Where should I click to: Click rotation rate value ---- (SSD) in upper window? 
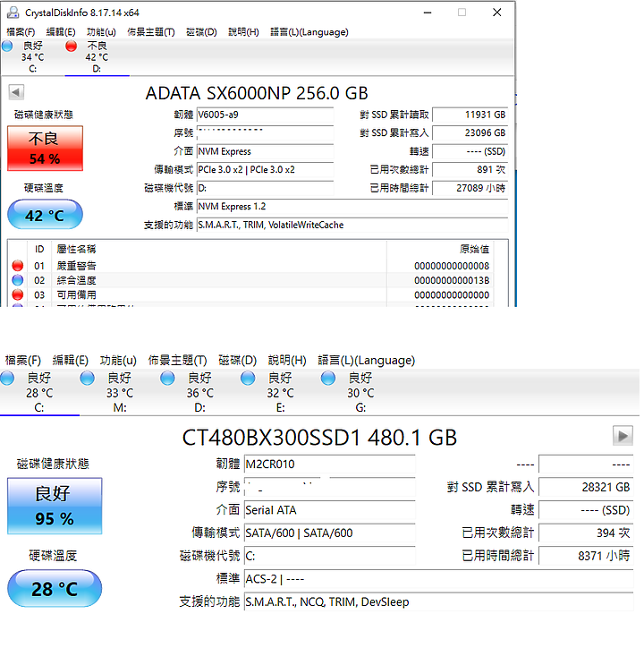470,151
